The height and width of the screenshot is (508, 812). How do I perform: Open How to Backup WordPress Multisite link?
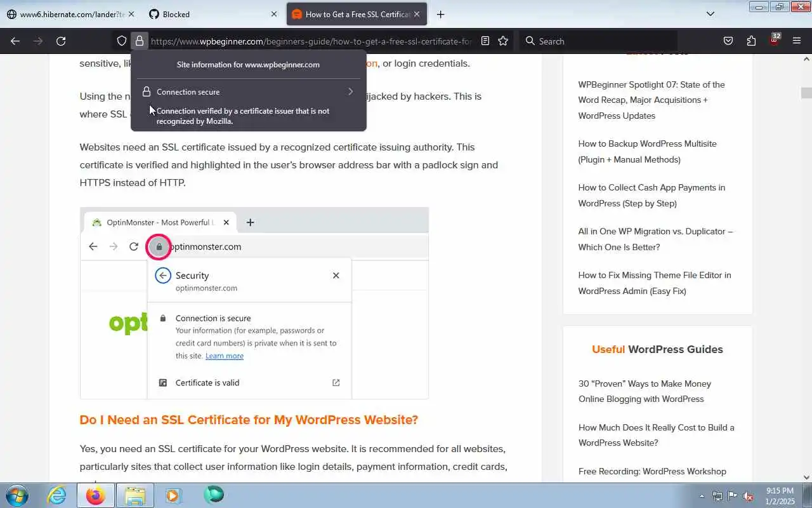click(647, 151)
